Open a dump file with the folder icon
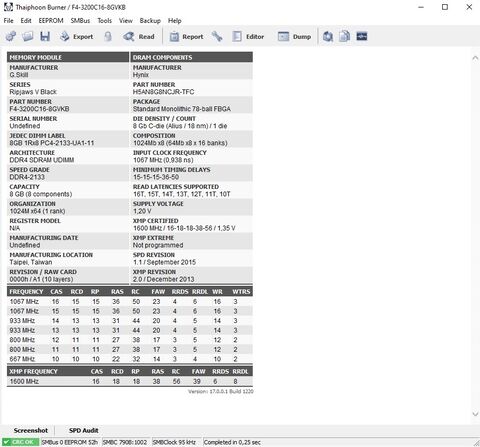The height and width of the screenshot is (447, 480). (27, 36)
